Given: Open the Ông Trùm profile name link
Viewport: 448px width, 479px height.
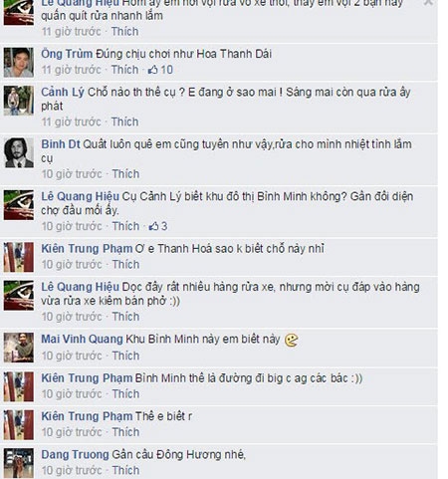Looking at the screenshot, I should [67, 54].
